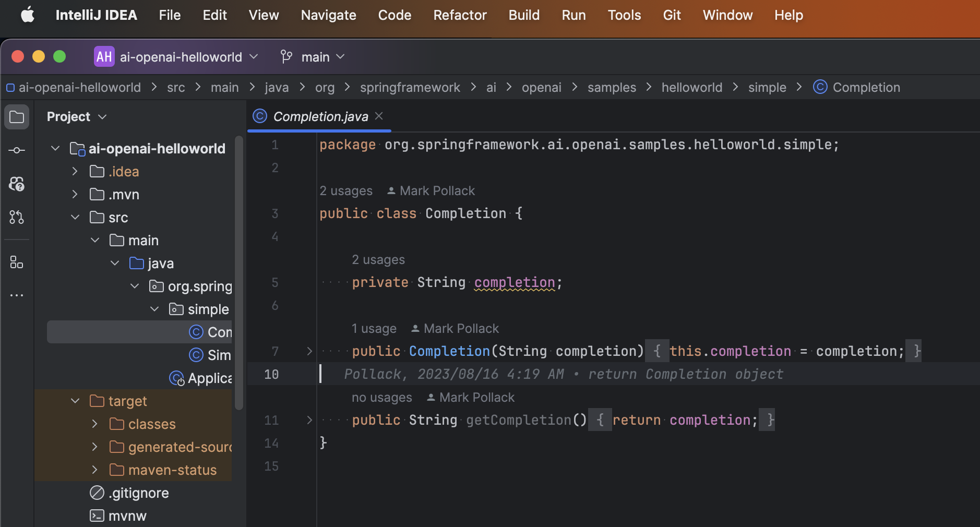Open the Git menu

672,15
